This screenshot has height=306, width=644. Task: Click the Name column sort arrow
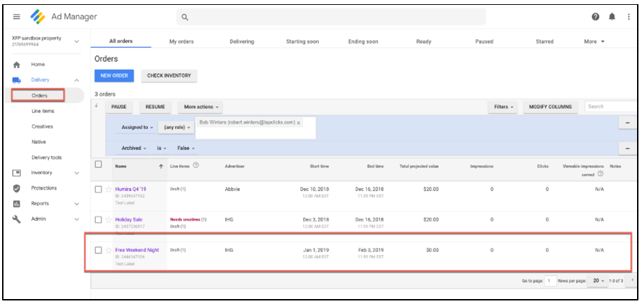[x=161, y=167]
